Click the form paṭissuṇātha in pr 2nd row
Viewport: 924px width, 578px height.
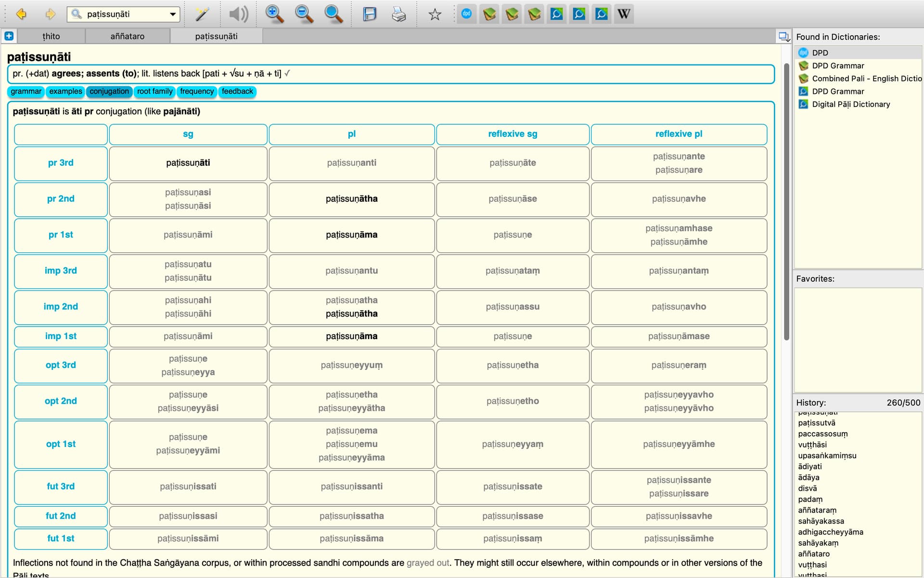pyautogui.click(x=352, y=199)
